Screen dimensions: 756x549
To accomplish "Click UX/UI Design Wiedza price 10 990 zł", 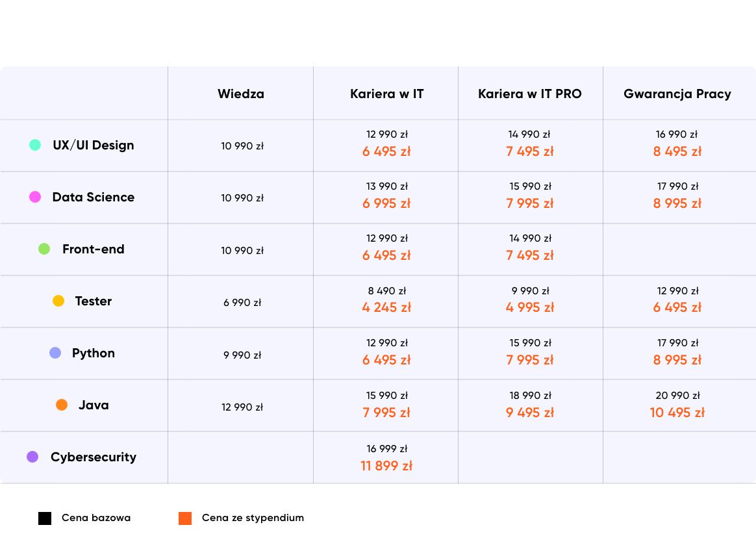I will [x=242, y=146].
